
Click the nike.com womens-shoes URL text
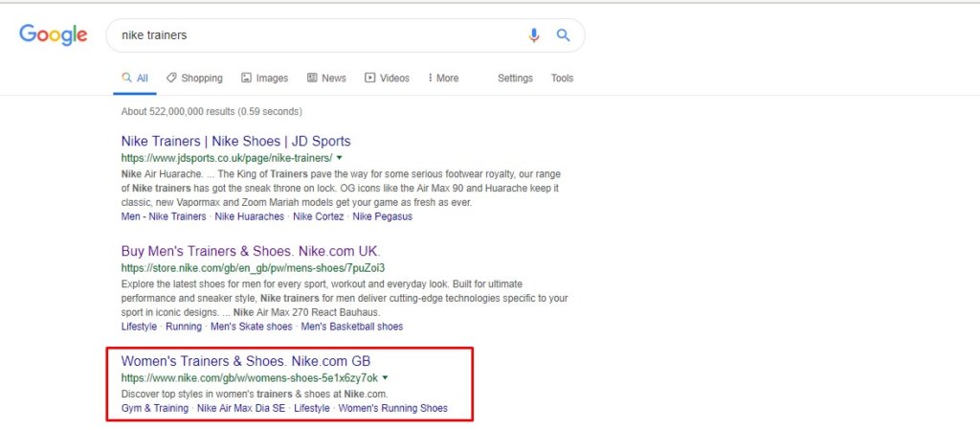pos(250,378)
